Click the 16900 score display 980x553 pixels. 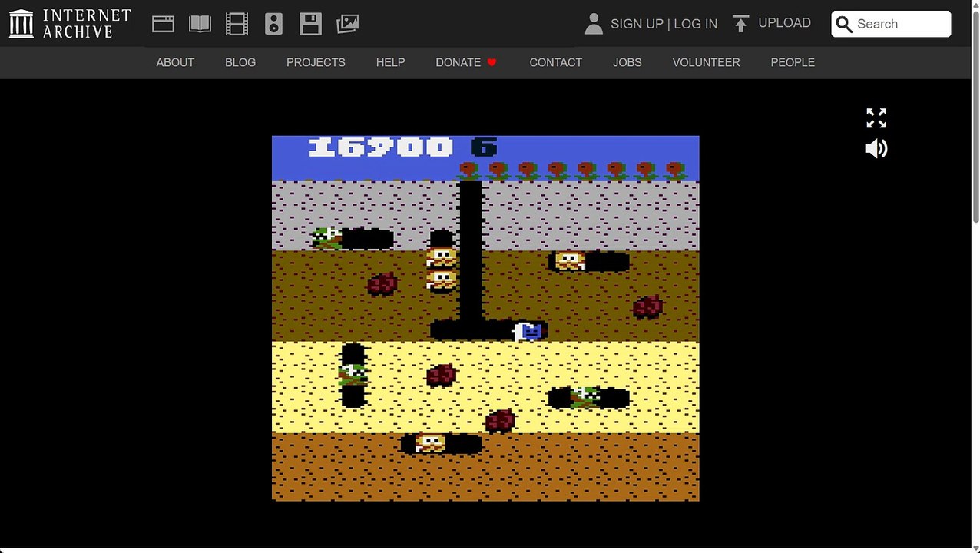click(x=380, y=147)
